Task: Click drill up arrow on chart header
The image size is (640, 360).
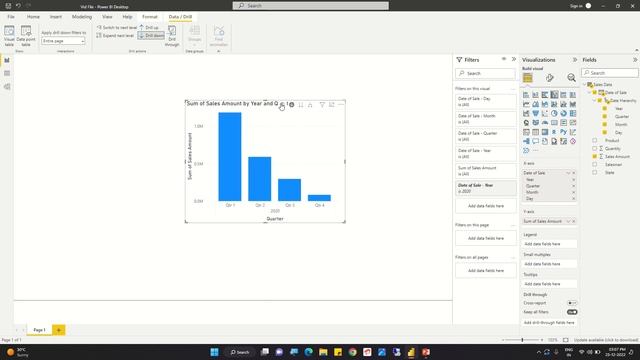Action: [282, 105]
